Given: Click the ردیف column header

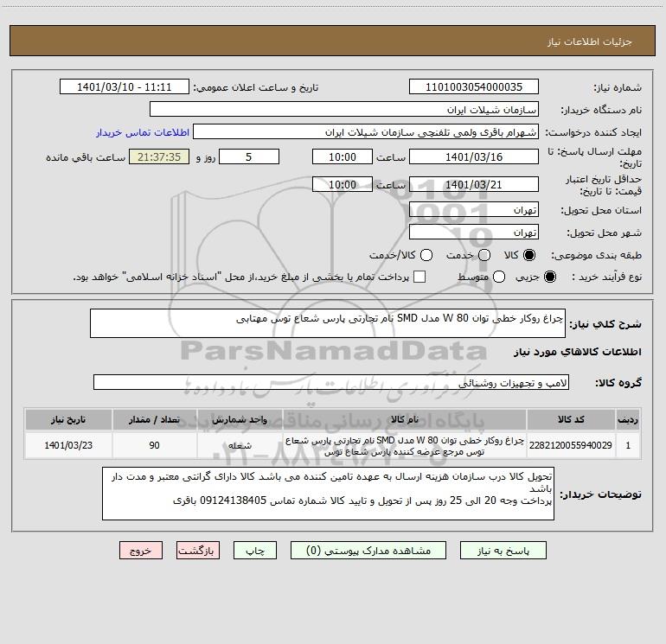Looking at the screenshot, I should (x=628, y=419).
